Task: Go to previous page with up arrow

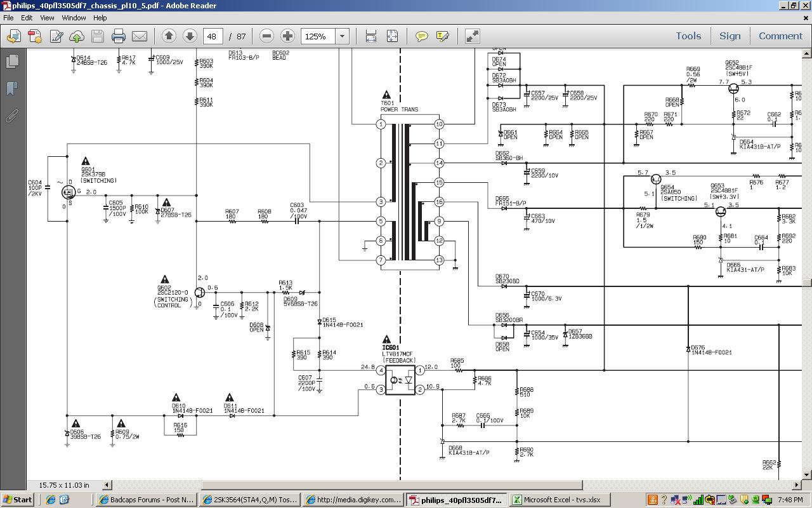Action: (169, 36)
